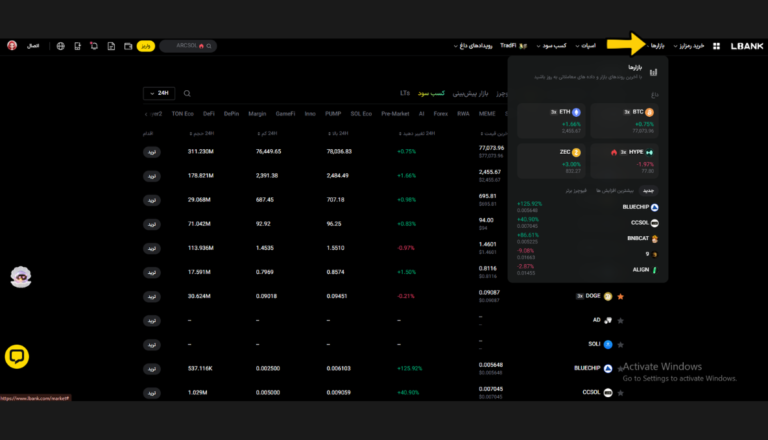Image resolution: width=768 pixels, height=440 pixels.
Task: Select the MEME category
Action: 487,114
